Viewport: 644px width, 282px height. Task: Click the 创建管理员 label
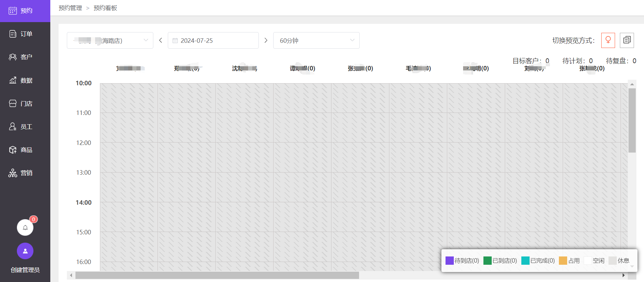[x=25, y=270]
